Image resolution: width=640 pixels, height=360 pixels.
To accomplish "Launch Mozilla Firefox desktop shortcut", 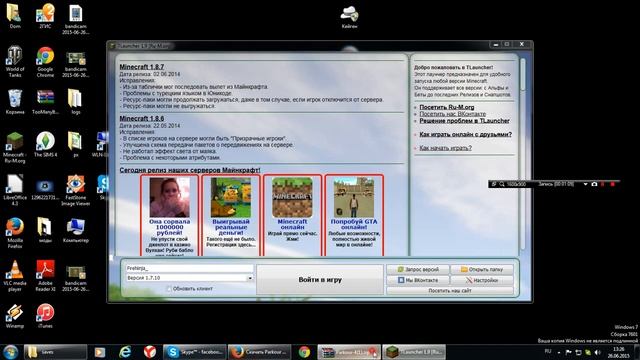I will (x=15, y=233).
